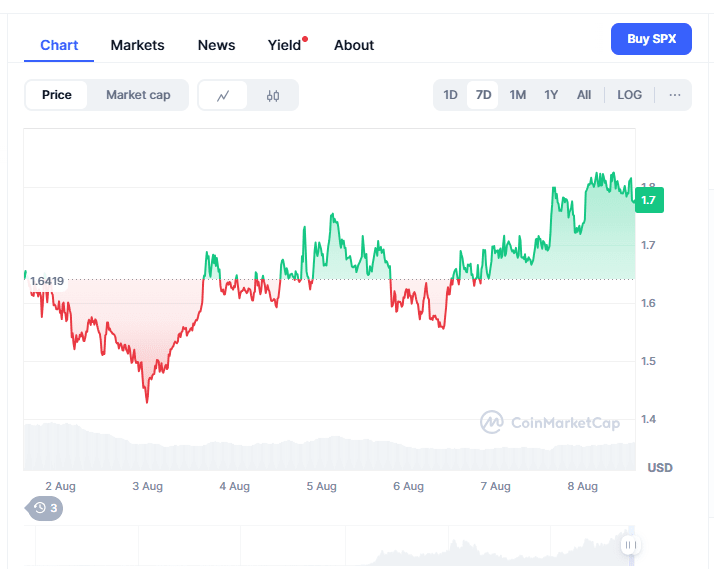The height and width of the screenshot is (569, 714).
Task: Switch to candlestick chart icon
Action: (x=273, y=96)
